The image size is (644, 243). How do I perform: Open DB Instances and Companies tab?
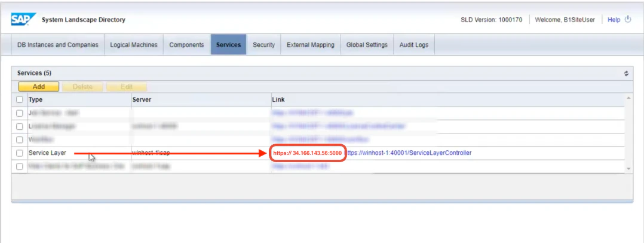(57, 45)
